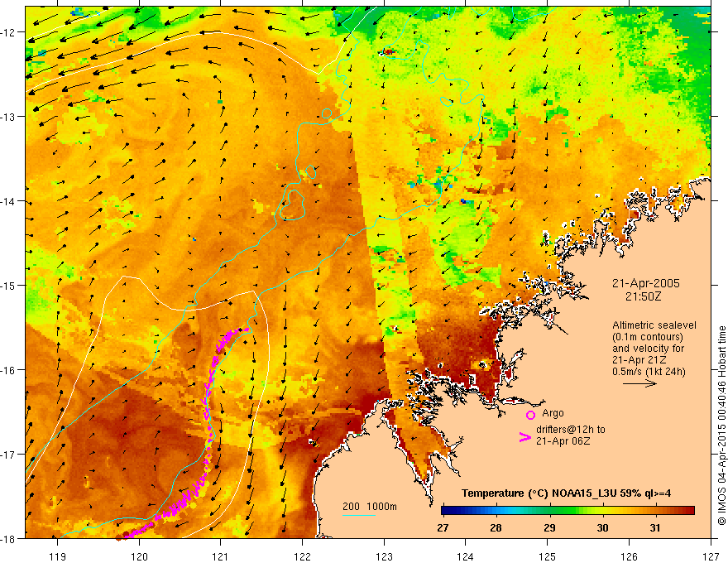This screenshot has height=563, width=728.
Task: Click the latitude axis label -16
Action: point(7,370)
